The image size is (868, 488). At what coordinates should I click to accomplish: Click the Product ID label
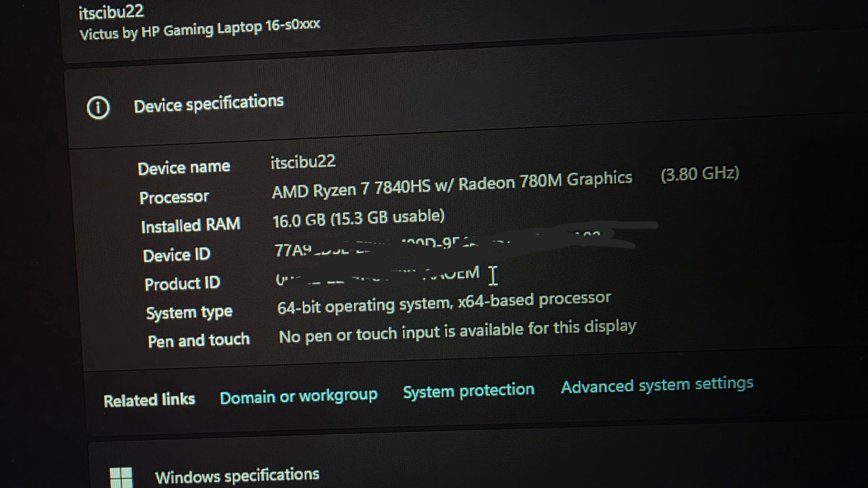tap(182, 284)
